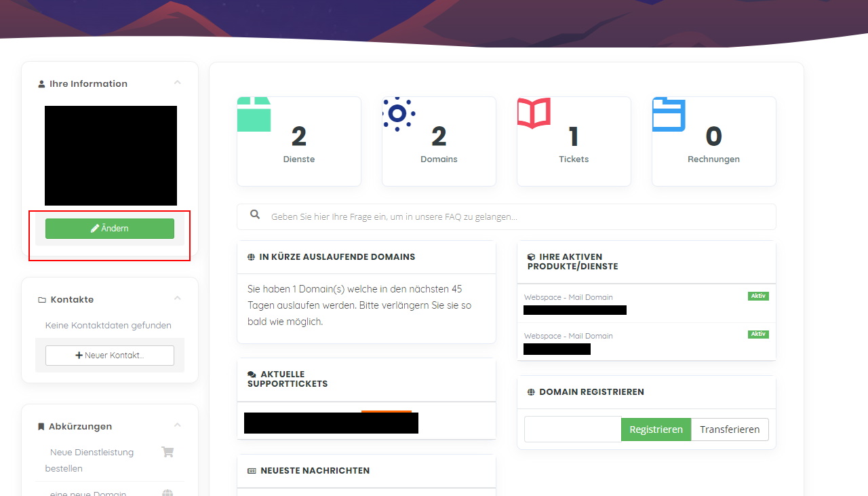Collapse the Abkürzungen panel chevron
868x496 pixels.
click(x=177, y=425)
